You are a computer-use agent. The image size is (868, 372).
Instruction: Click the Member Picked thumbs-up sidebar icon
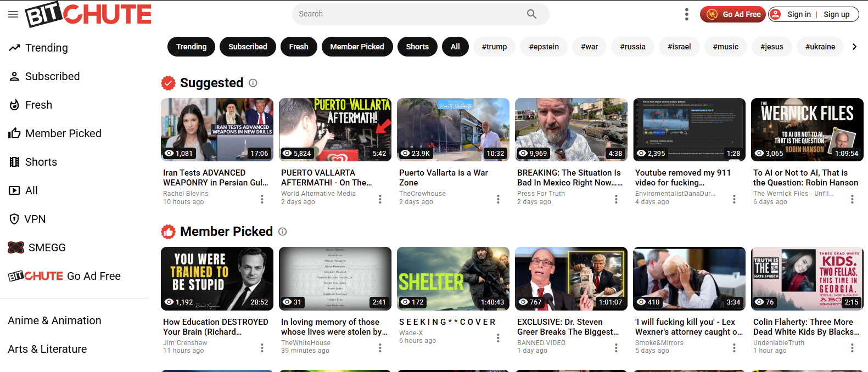(14, 133)
